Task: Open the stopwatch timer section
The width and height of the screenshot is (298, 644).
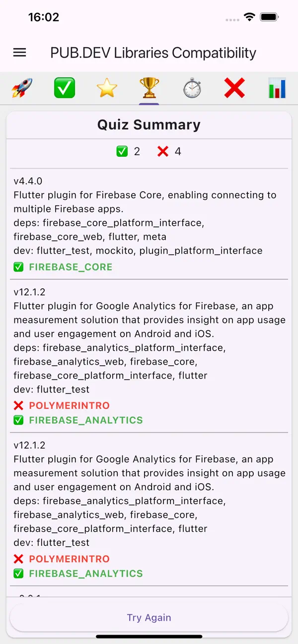Action: 192,88
